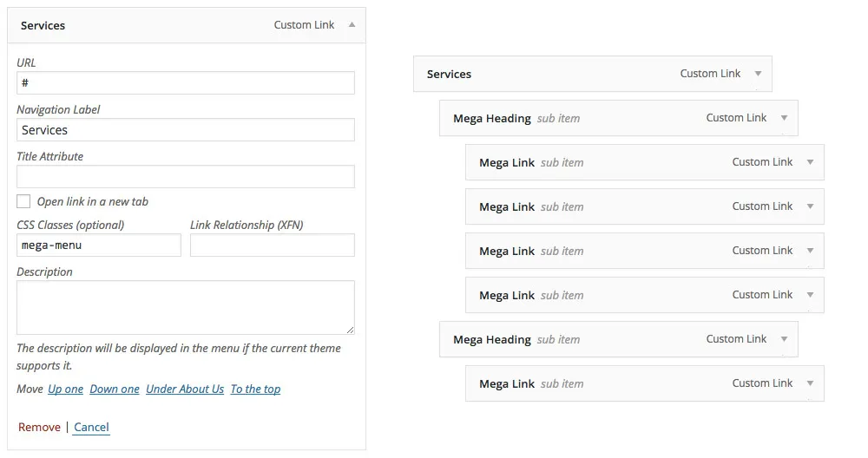Click the CSS Classes field with mega-menu
Viewport: 868px width, 458px height.
click(x=98, y=245)
